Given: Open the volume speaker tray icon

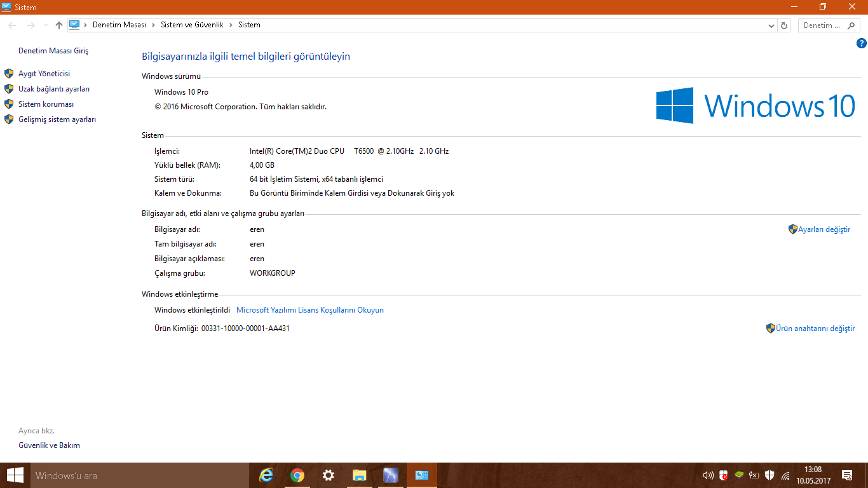Looking at the screenshot, I should [709, 475].
